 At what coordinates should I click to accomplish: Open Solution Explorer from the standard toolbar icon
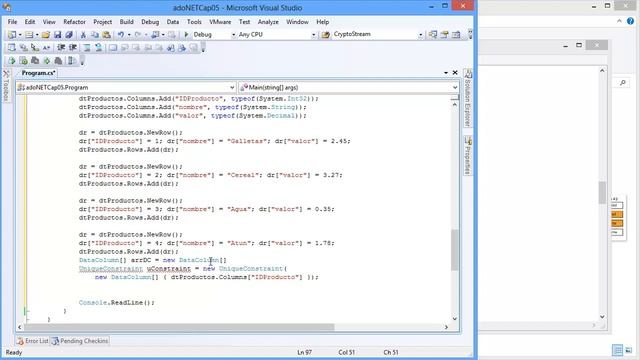coord(433,35)
